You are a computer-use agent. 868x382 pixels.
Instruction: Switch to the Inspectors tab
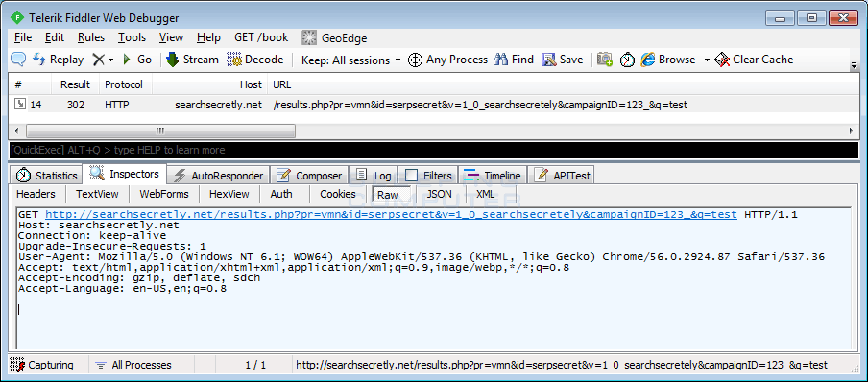click(125, 174)
